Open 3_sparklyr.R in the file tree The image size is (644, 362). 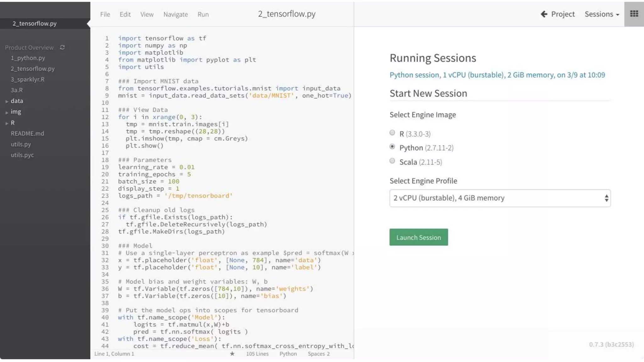tap(28, 80)
